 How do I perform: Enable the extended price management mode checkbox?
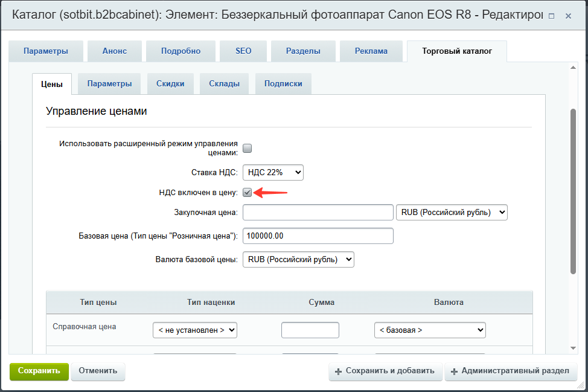pyautogui.click(x=247, y=148)
